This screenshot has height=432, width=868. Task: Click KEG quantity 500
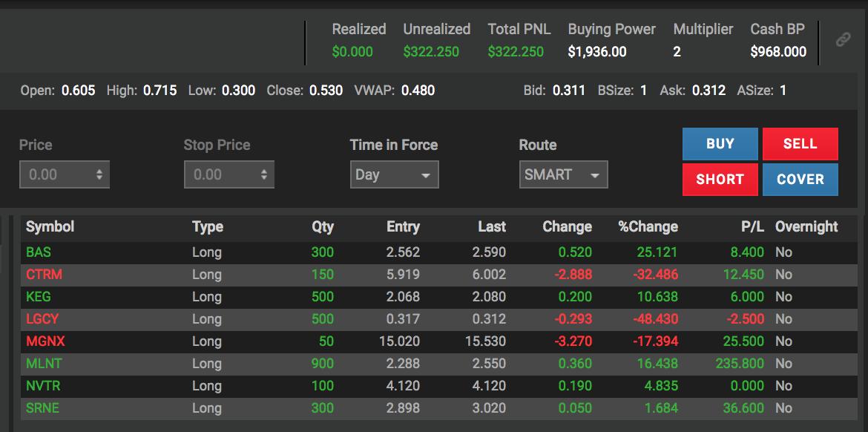(x=322, y=296)
